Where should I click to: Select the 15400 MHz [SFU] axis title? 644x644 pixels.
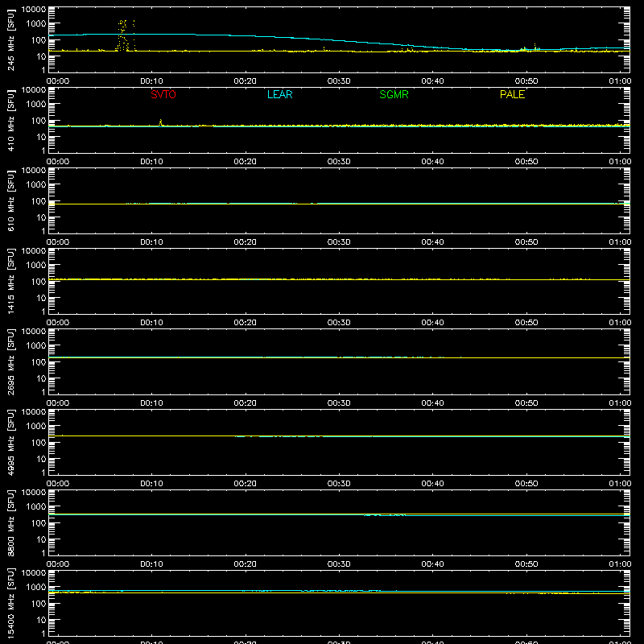pos(11,603)
